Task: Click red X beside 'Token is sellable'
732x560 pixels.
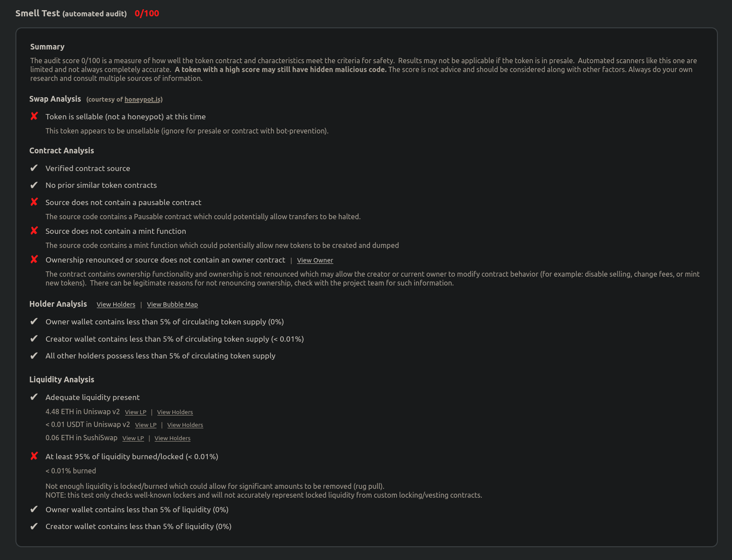Action: tap(34, 116)
